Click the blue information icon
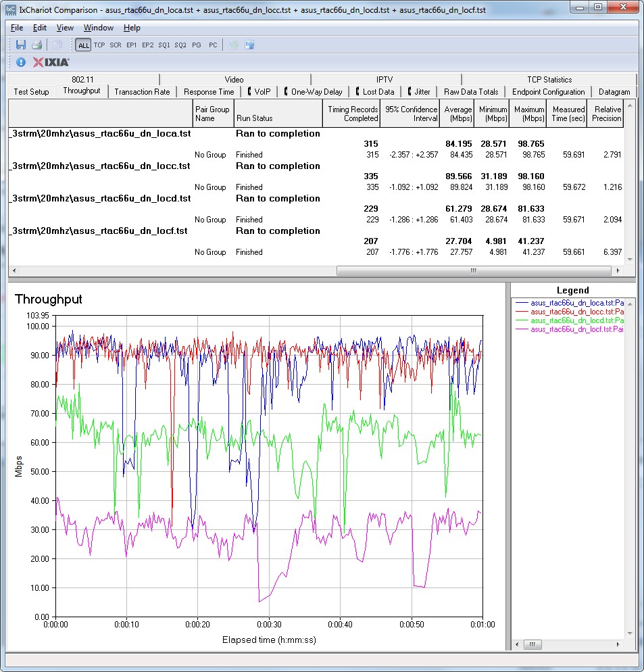Viewport: 644px width, 672px height. point(20,62)
